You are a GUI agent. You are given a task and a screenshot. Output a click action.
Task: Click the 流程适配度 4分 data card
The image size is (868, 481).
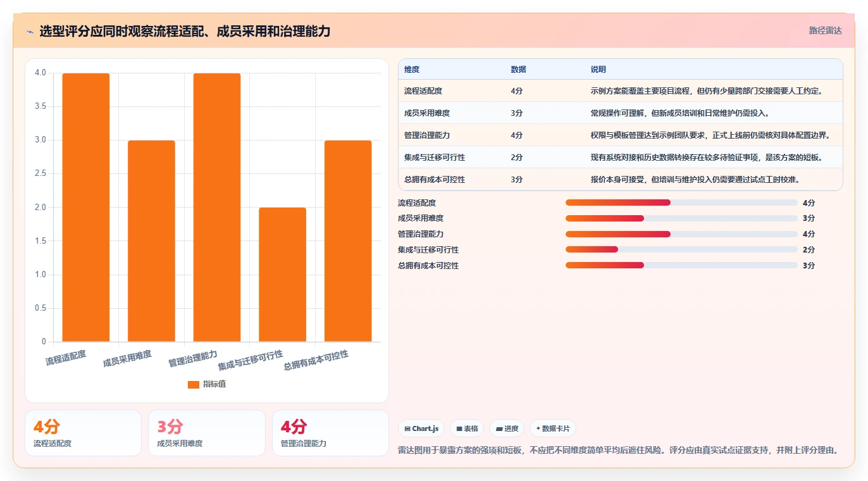point(83,433)
